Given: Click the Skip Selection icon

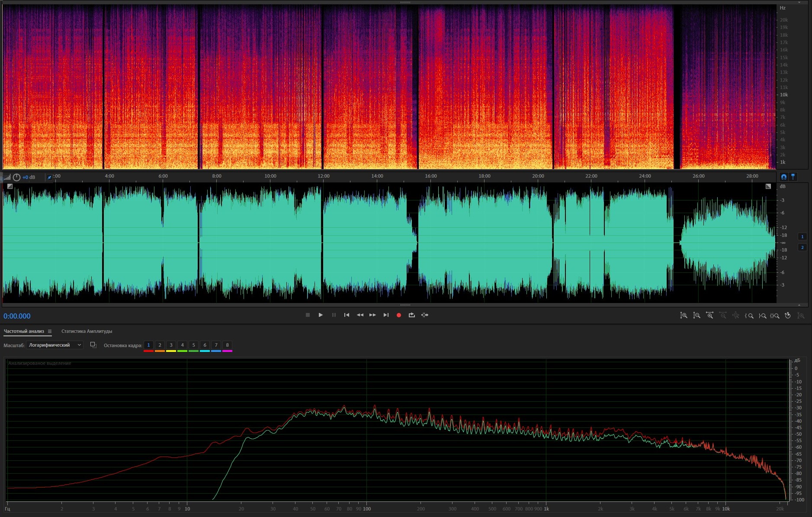Looking at the screenshot, I should (x=425, y=315).
